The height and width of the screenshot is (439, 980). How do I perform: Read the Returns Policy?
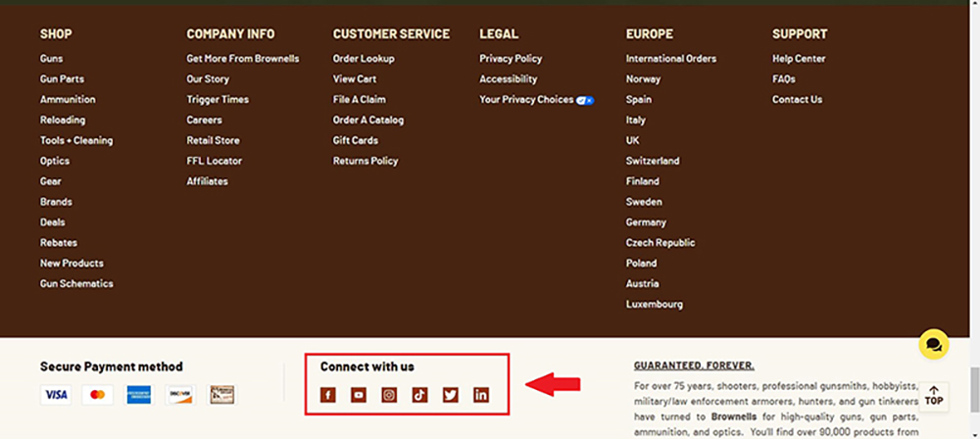(366, 161)
